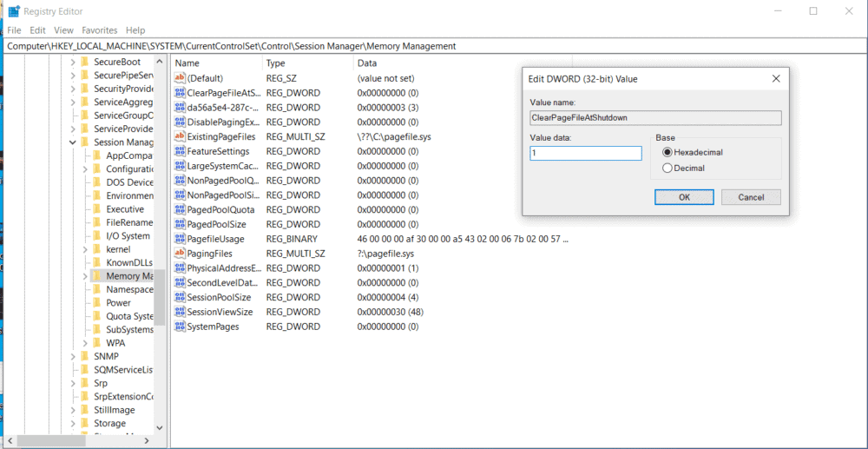The height and width of the screenshot is (449, 868).
Task: Select the Hexadecimal base option
Action: (x=667, y=153)
